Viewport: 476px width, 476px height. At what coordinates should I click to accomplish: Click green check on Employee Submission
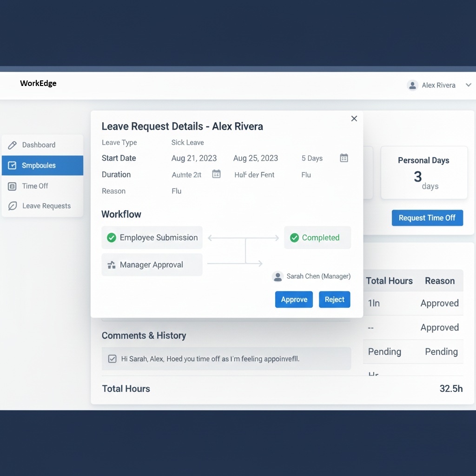click(112, 238)
